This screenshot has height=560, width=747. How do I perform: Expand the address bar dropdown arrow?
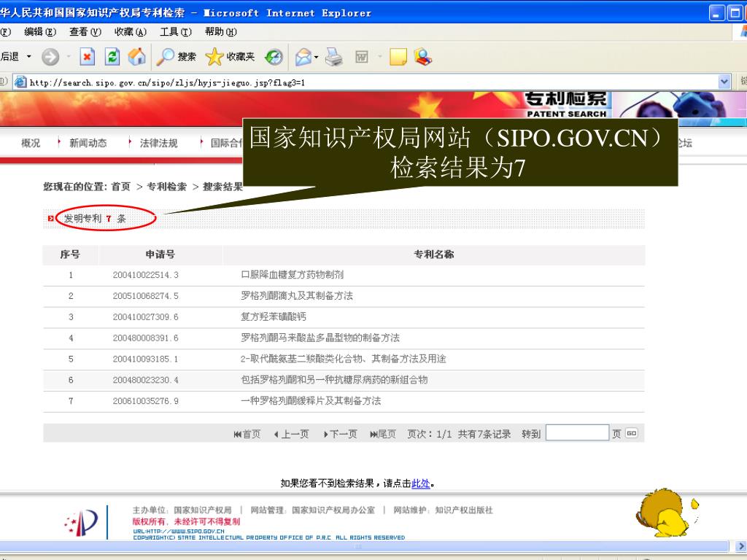[724, 82]
